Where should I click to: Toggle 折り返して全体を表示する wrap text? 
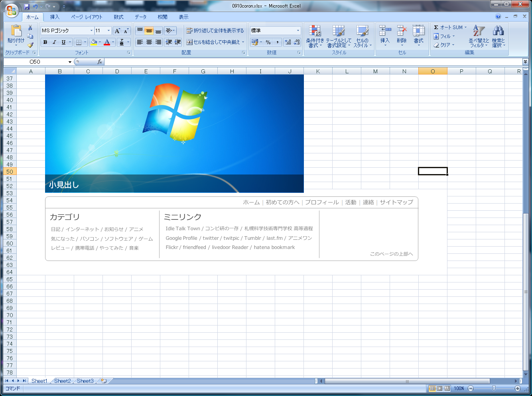click(215, 31)
